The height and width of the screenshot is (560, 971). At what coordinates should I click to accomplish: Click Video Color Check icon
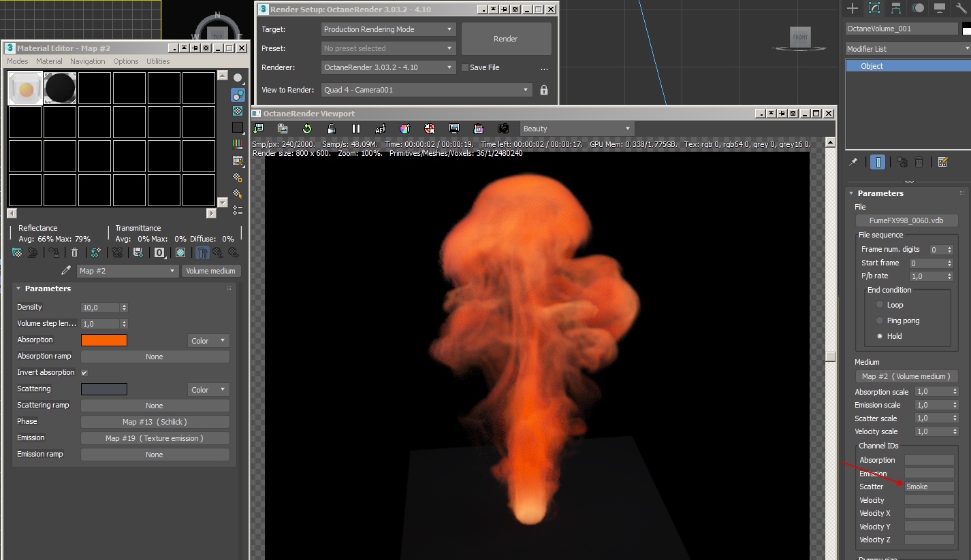(x=238, y=144)
